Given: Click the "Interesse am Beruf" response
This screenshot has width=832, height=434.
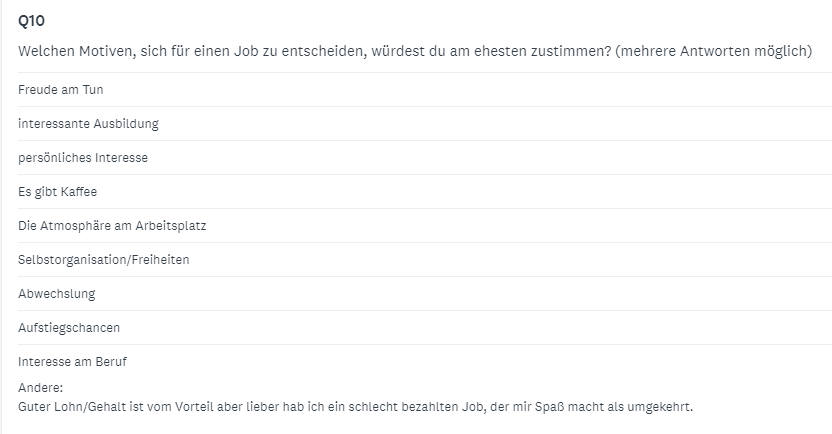Looking at the screenshot, I should coord(72,362).
